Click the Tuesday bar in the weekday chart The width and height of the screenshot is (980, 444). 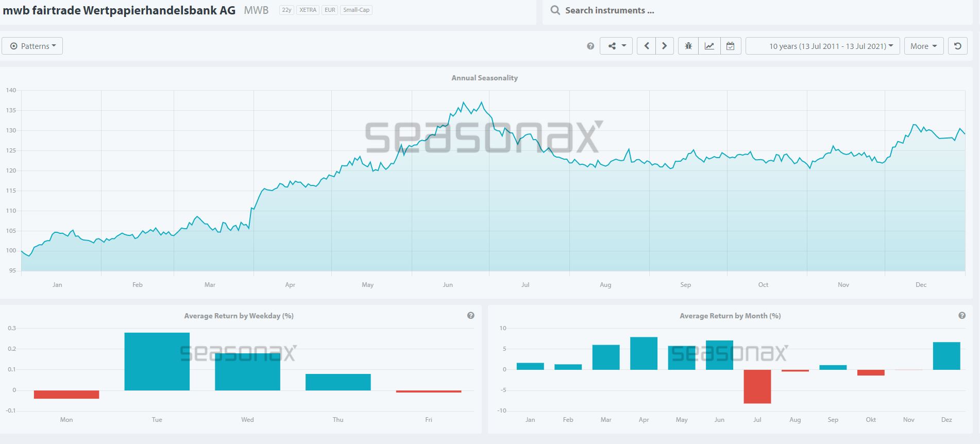(157, 362)
